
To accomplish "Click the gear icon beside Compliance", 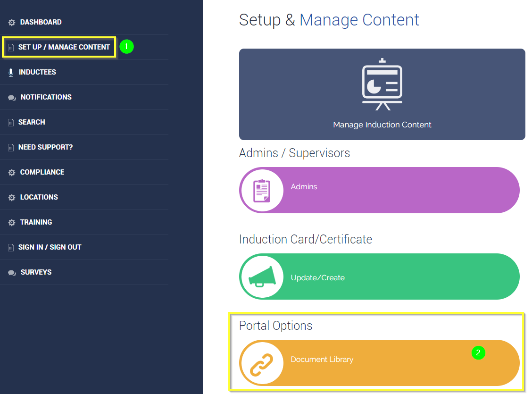I will 12,173.
